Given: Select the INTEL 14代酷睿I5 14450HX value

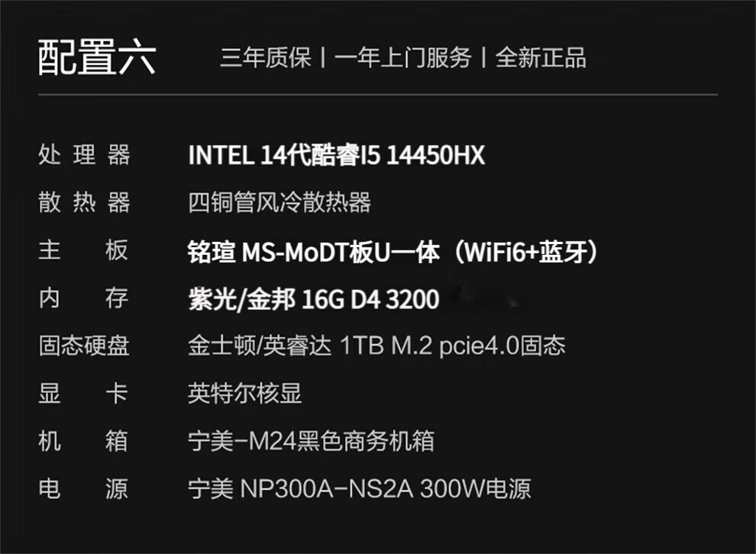Looking at the screenshot, I should [x=336, y=156].
